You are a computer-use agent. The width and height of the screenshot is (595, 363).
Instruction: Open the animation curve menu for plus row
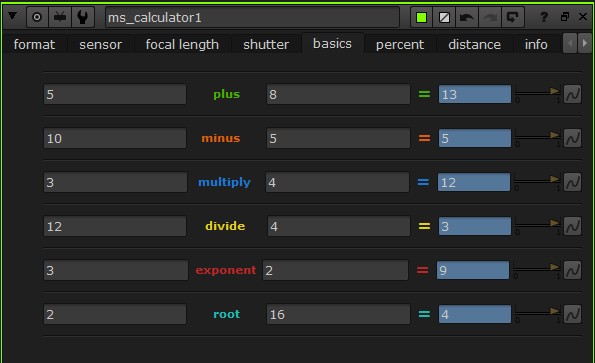coord(572,94)
